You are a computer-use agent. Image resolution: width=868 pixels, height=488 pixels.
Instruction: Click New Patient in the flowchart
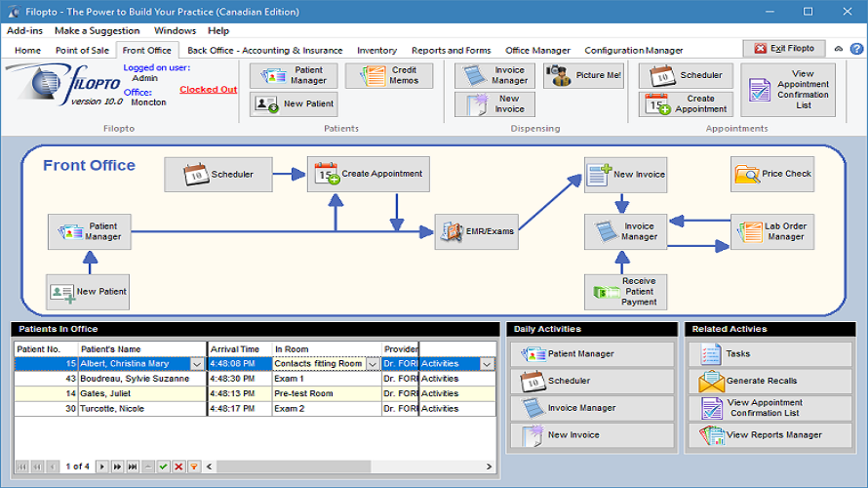[x=88, y=292]
